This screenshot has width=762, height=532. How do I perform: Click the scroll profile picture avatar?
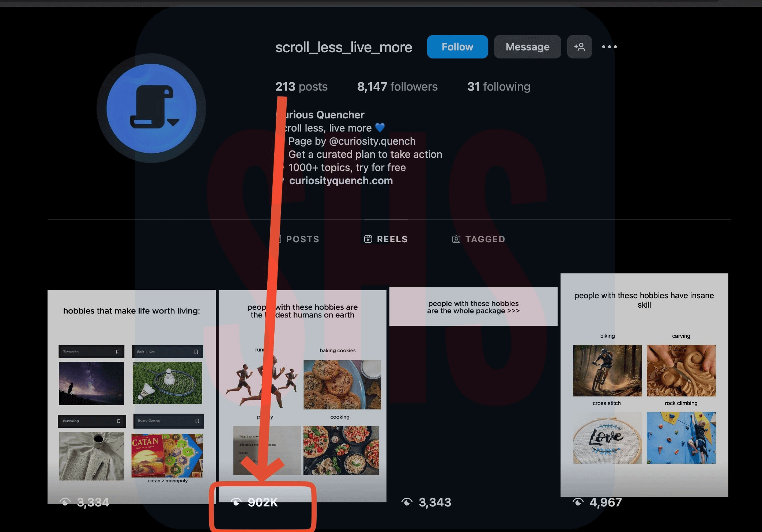pos(151,109)
